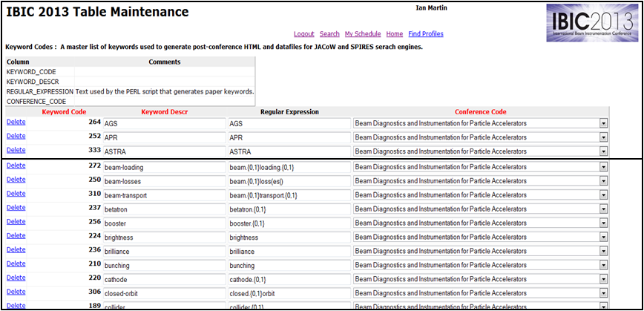The height and width of the screenshot is (311, 644).
Task: Click the REGULAR_EXPRESSION column name cell
Action: 40,91
